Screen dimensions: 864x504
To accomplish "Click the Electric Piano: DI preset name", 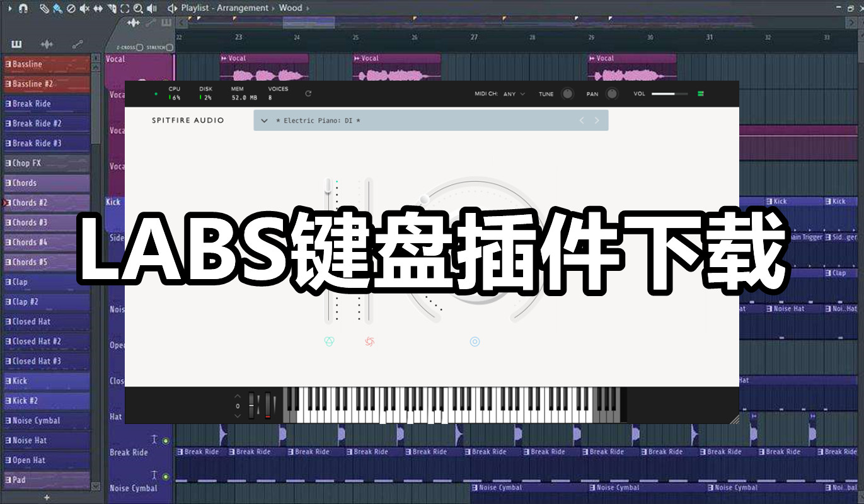I will pos(318,120).
